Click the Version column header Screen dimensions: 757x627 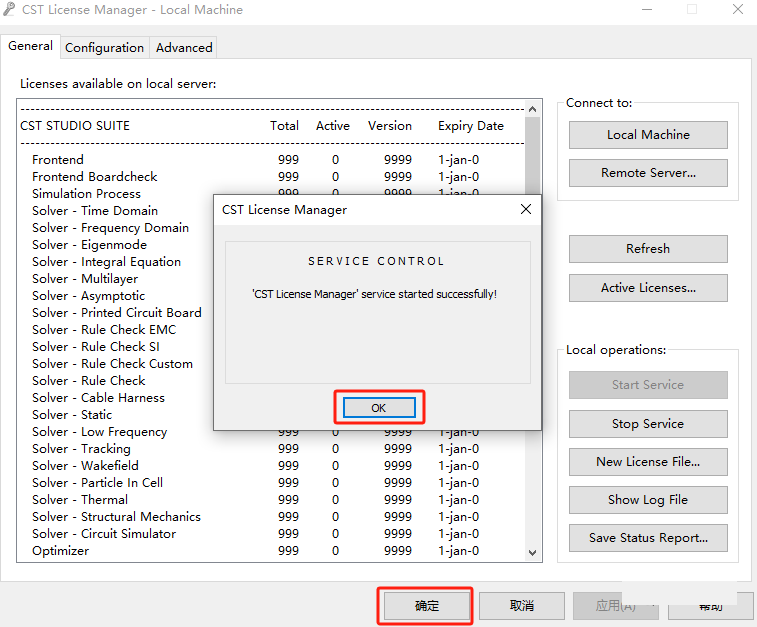point(390,126)
